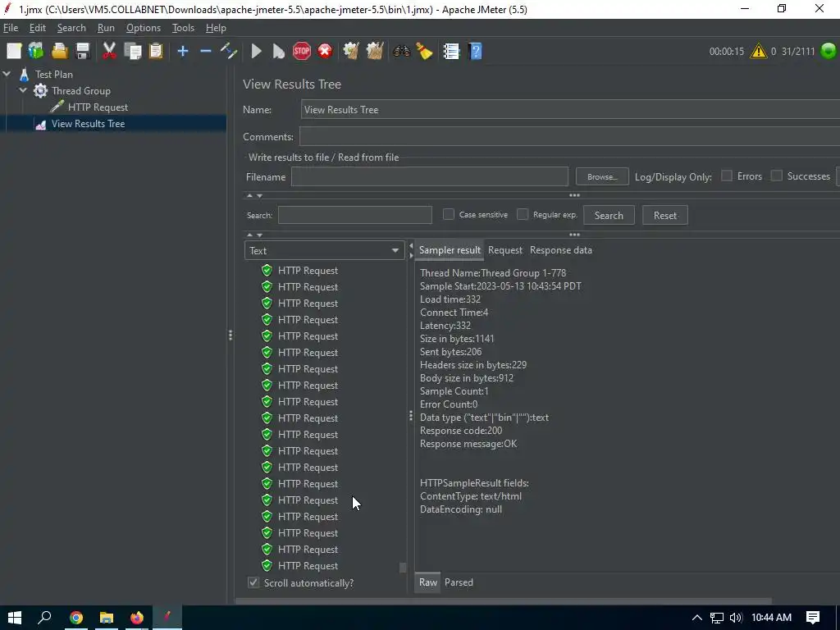
Task: Open Search using binoculars icon
Action: [x=401, y=52]
